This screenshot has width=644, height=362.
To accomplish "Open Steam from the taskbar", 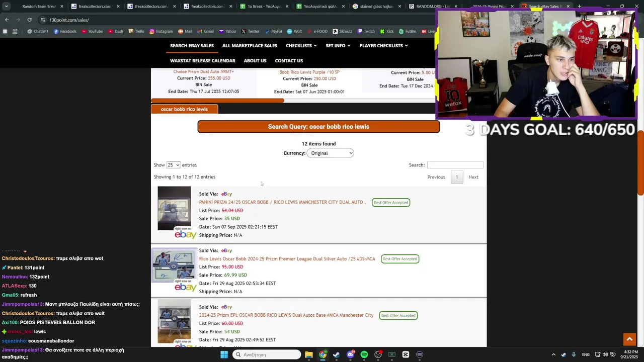I will pos(336,354).
